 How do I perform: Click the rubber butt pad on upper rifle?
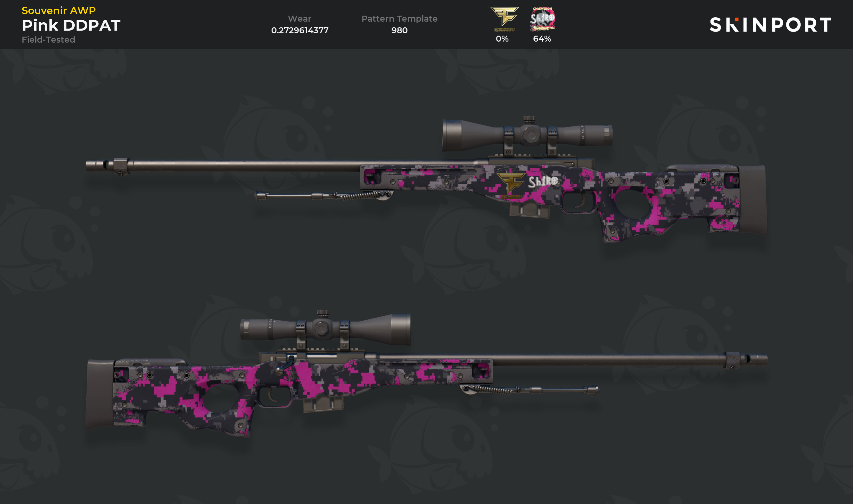pos(752,200)
